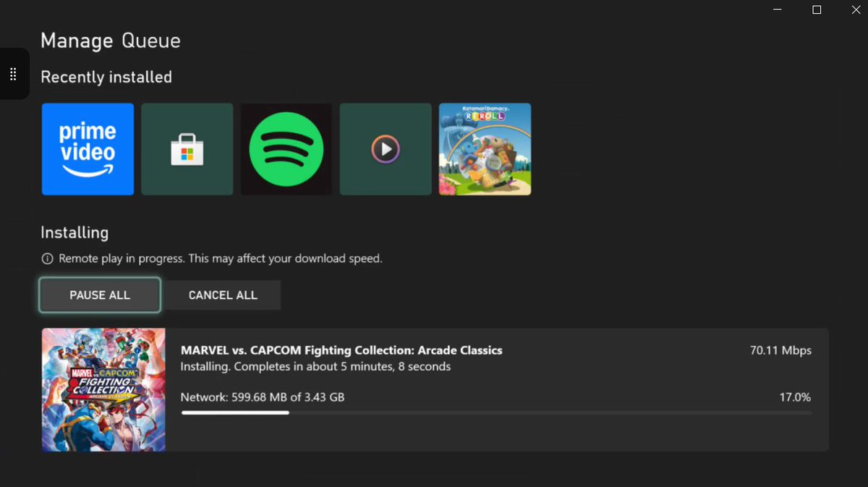The height and width of the screenshot is (487, 868).
Task: Click the install completion time estimate text
Action: [315, 367]
